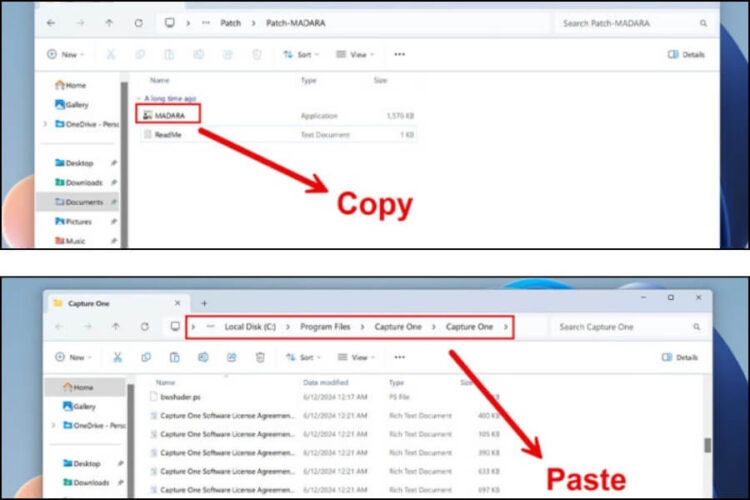Click the search magnifier in Patch-MADARA window
Screen dimensions: 750x500
pos(704,23)
